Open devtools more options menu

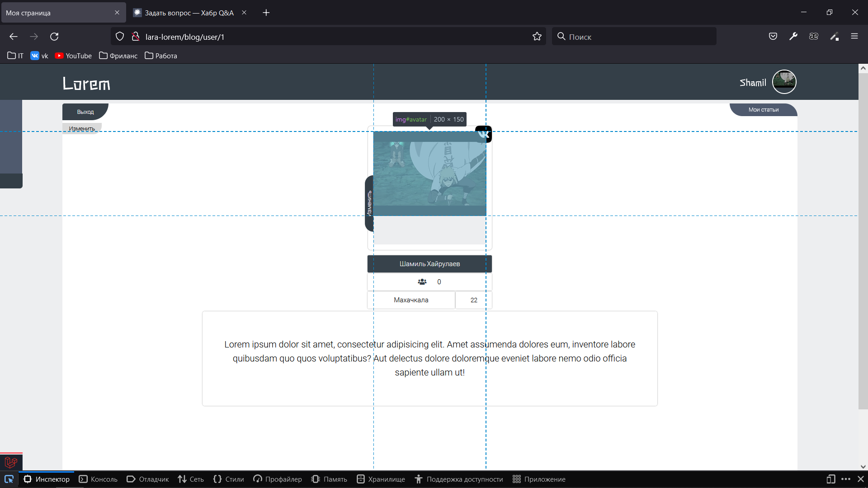[x=846, y=479]
